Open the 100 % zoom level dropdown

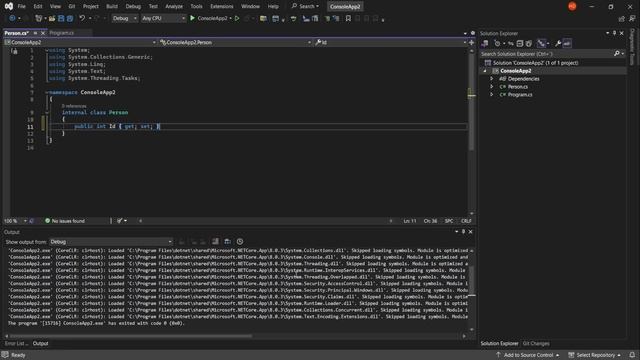15,221
